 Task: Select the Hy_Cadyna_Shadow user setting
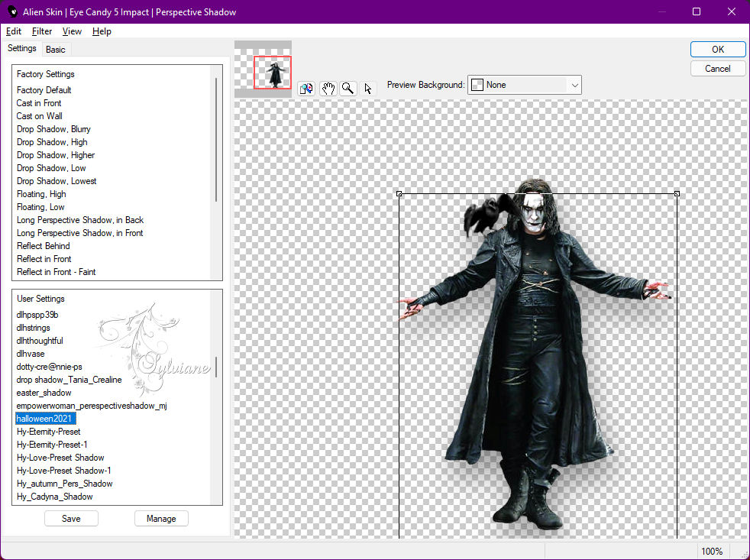pyautogui.click(x=54, y=497)
